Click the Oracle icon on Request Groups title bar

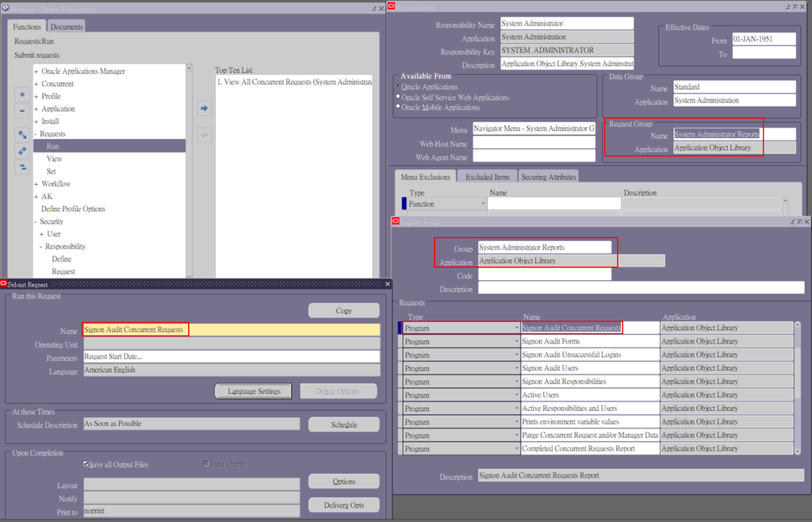pos(396,221)
